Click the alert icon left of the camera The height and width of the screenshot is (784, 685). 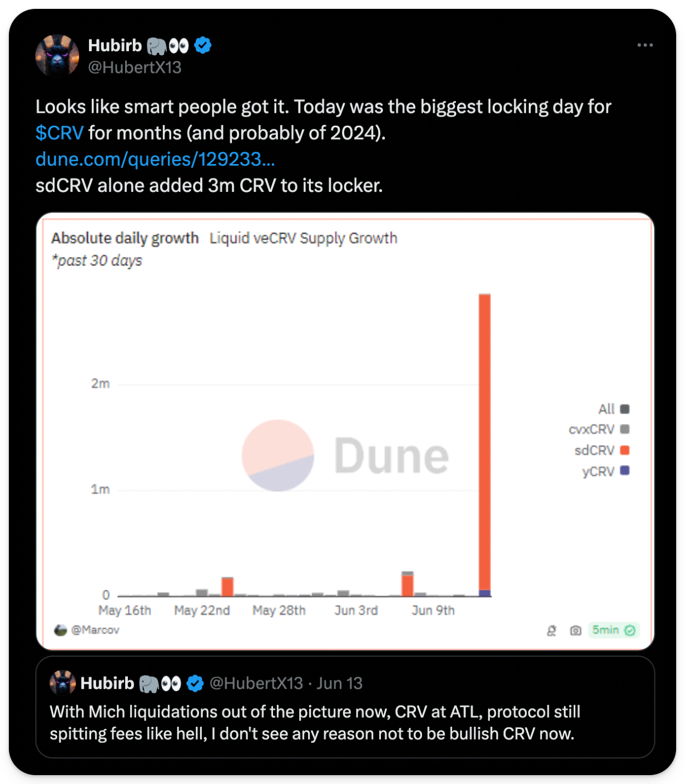pyautogui.click(x=552, y=630)
